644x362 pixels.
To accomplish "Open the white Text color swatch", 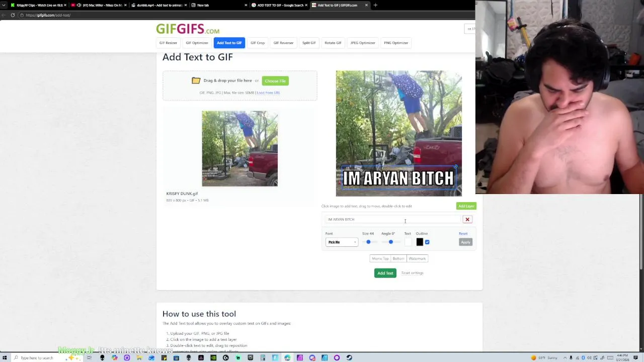I will (408, 242).
